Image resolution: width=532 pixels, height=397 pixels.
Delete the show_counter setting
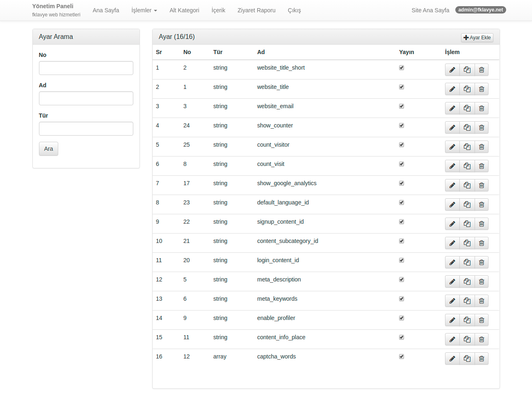tap(482, 127)
